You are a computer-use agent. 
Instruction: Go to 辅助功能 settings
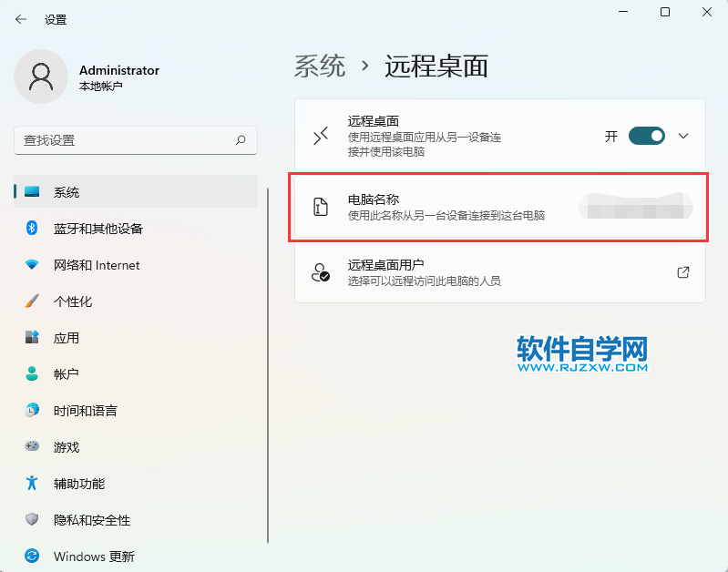point(136,483)
